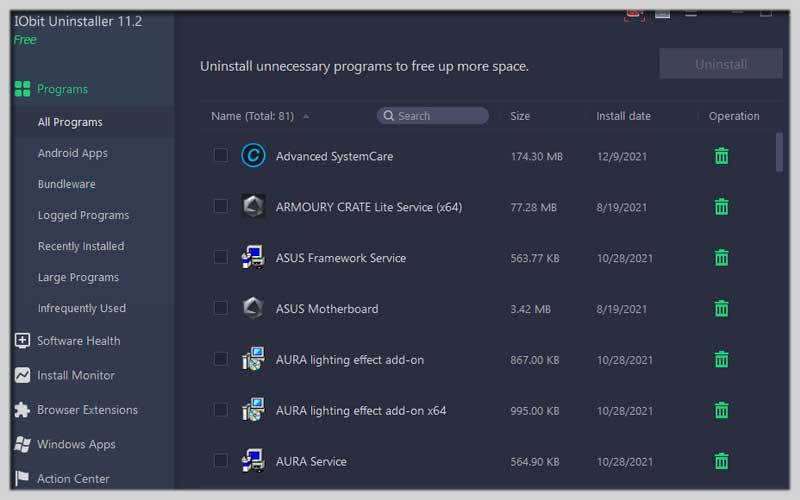Go to Windows Apps

coord(76,444)
